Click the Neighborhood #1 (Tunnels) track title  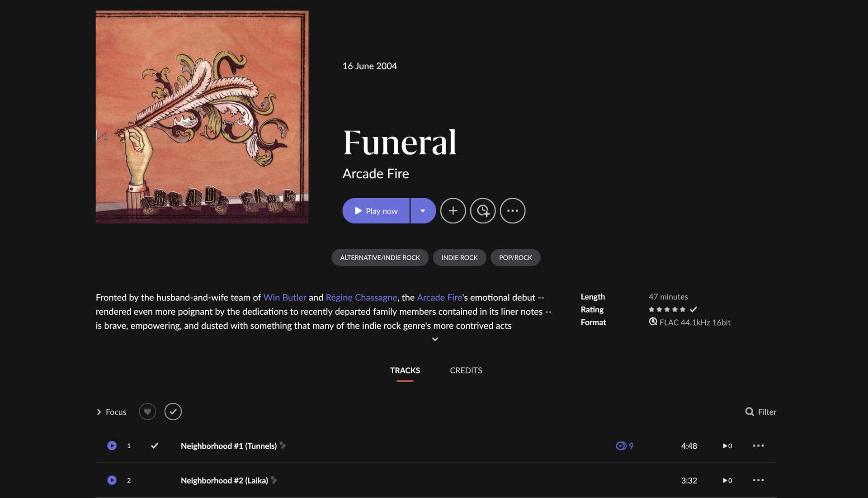[x=229, y=446]
